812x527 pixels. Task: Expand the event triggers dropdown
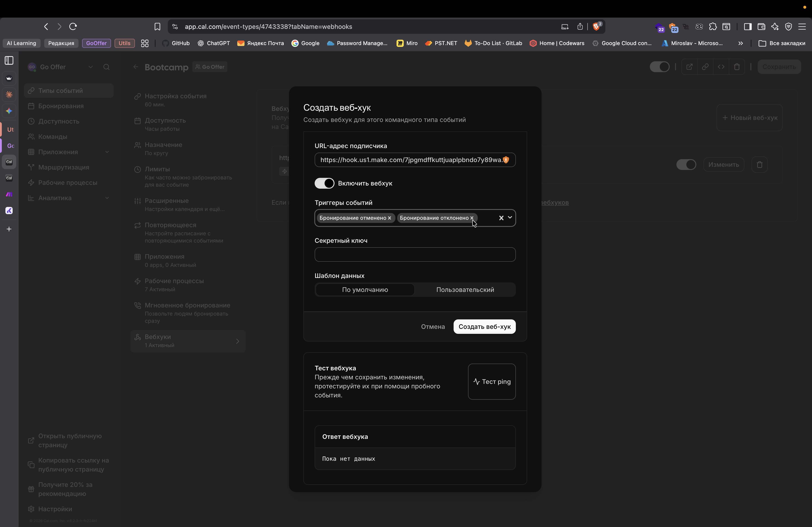click(510, 218)
